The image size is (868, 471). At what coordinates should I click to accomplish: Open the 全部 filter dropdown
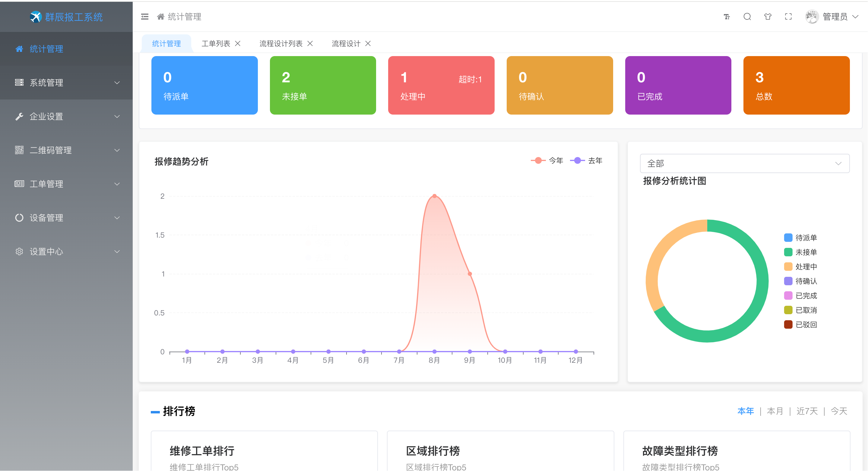click(744, 163)
